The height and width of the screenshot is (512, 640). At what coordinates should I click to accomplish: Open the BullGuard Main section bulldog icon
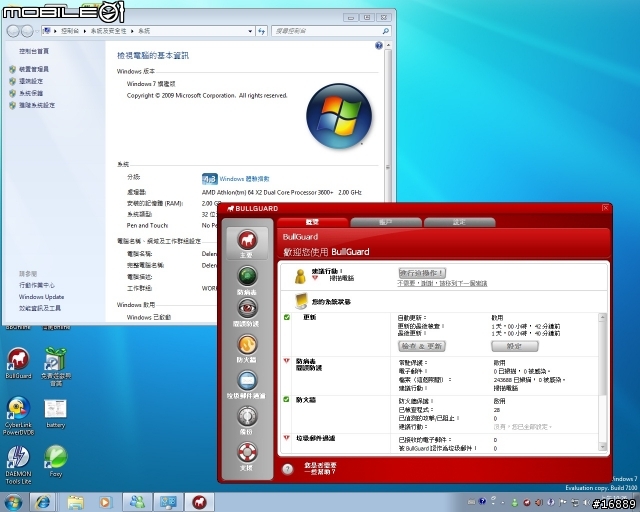[x=247, y=240]
